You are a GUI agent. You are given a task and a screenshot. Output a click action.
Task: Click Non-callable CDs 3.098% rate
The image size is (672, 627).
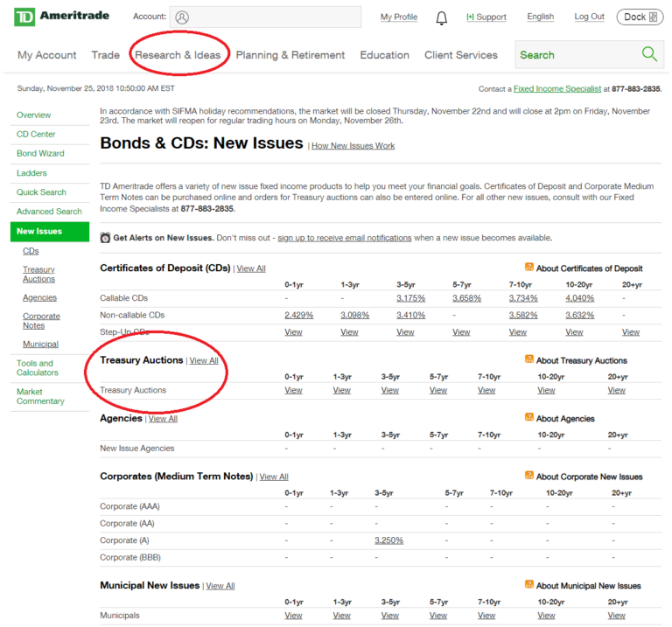coord(355,315)
